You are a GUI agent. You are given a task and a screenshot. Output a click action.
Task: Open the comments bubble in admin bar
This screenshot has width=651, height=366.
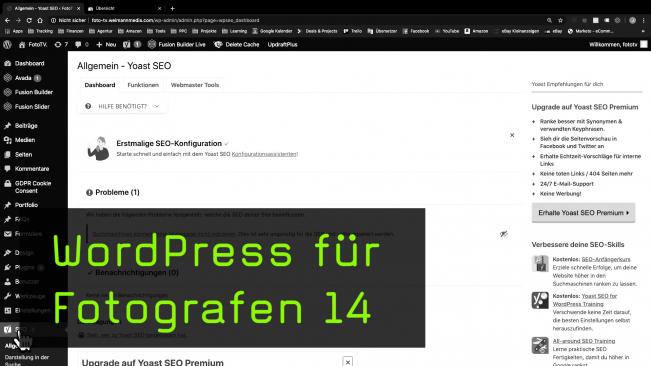[x=82, y=44]
